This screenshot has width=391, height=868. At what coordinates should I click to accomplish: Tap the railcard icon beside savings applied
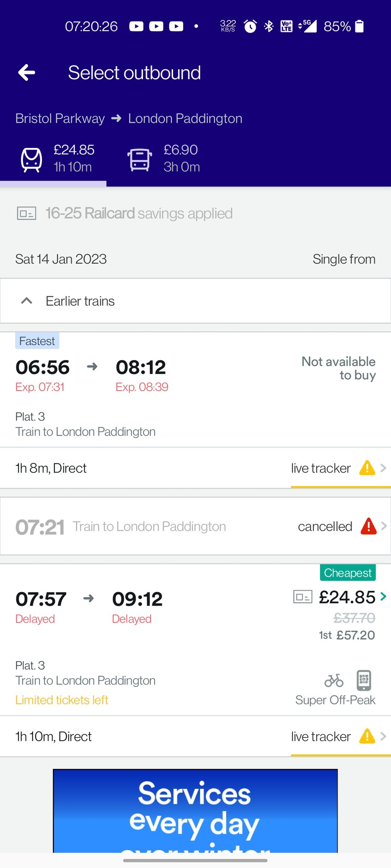26,213
